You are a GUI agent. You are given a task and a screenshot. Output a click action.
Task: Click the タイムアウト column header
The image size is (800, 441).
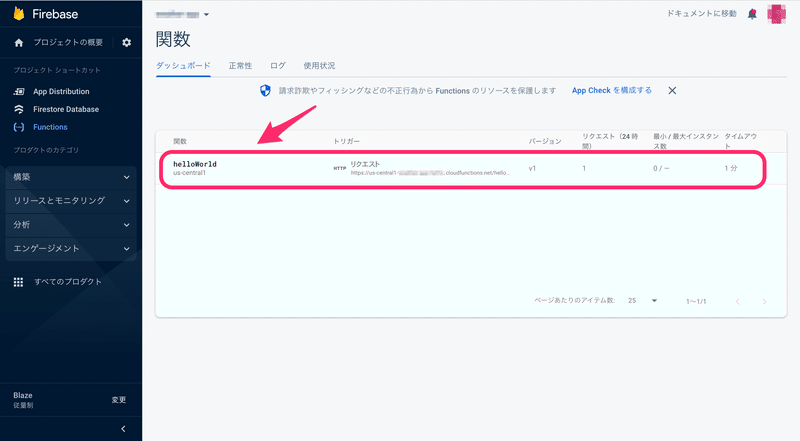click(741, 141)
